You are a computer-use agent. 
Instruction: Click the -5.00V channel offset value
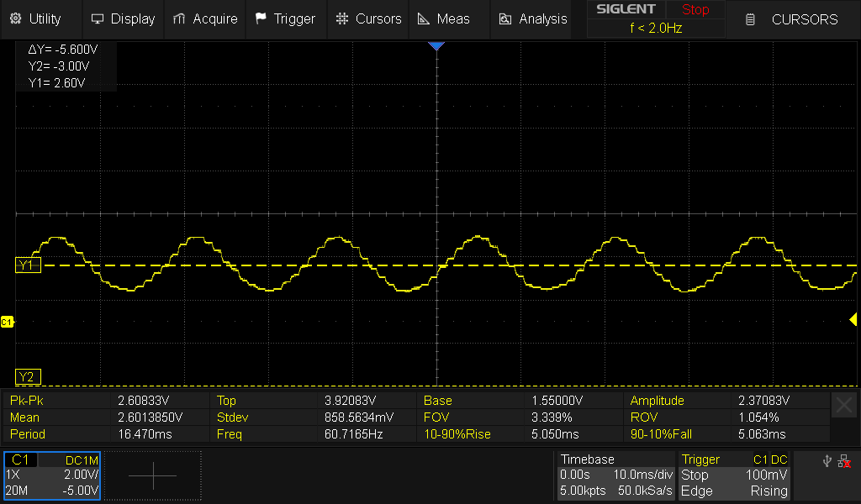tap(80, 491)
